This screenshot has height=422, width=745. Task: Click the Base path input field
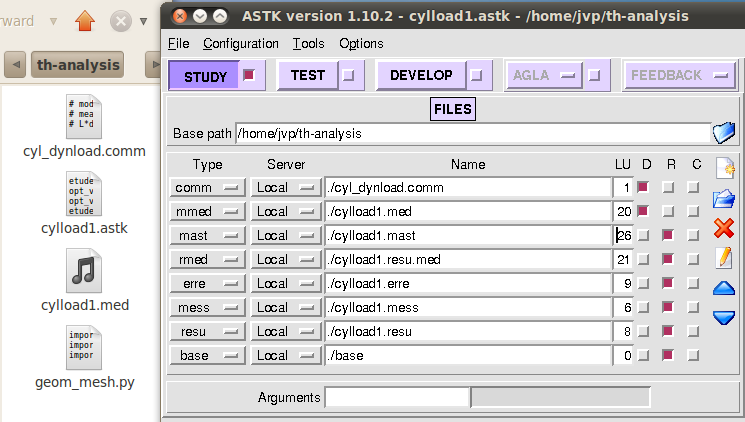point(473,134)
